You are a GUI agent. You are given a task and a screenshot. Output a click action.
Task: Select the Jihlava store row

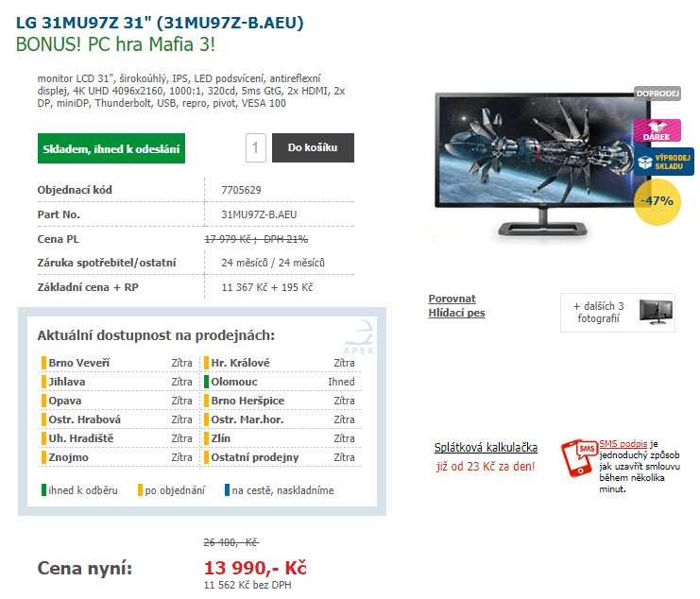pos(117,382)
